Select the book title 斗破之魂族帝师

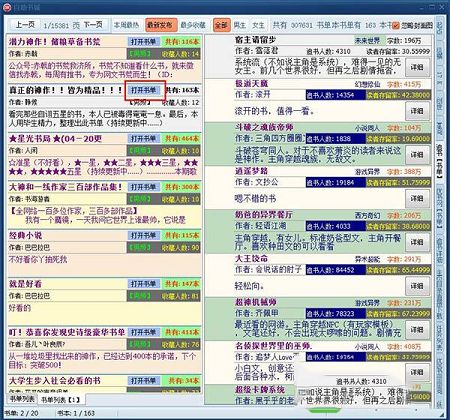click(x=264, y=127)
